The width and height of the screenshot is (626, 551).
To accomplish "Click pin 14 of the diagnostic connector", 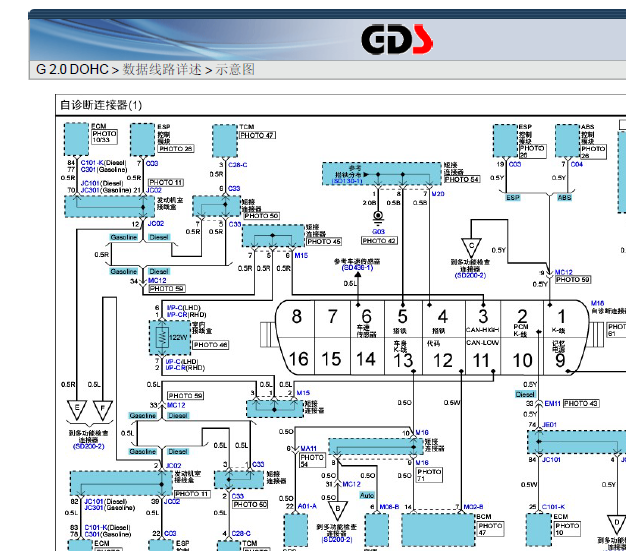I will click(x=366, y=359).
